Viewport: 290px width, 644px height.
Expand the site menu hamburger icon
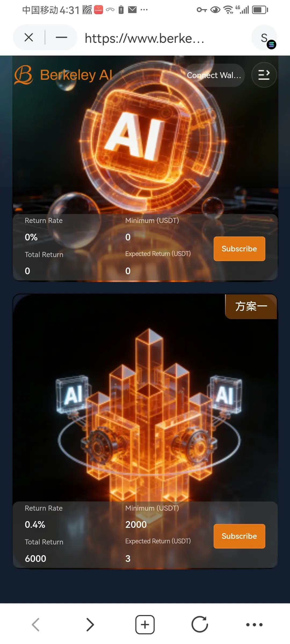point(264,75)
